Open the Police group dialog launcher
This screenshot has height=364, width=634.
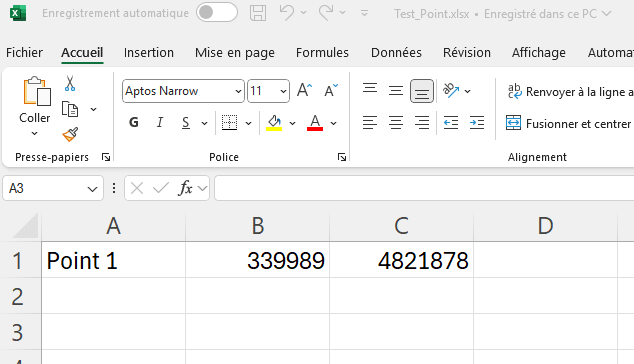click(x=342, y=157)
